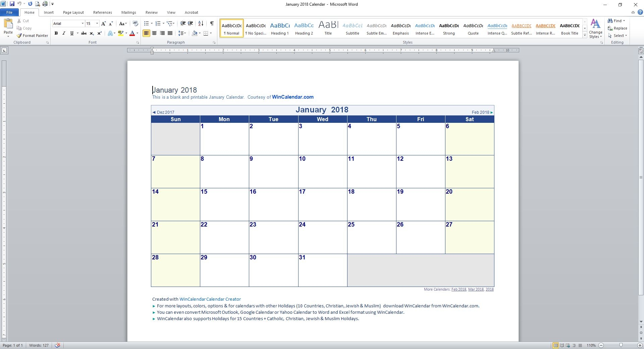Toggle Show/Hide paragraph marks
The width and height of the screenshot is (644, 349).
coord(212,23)
